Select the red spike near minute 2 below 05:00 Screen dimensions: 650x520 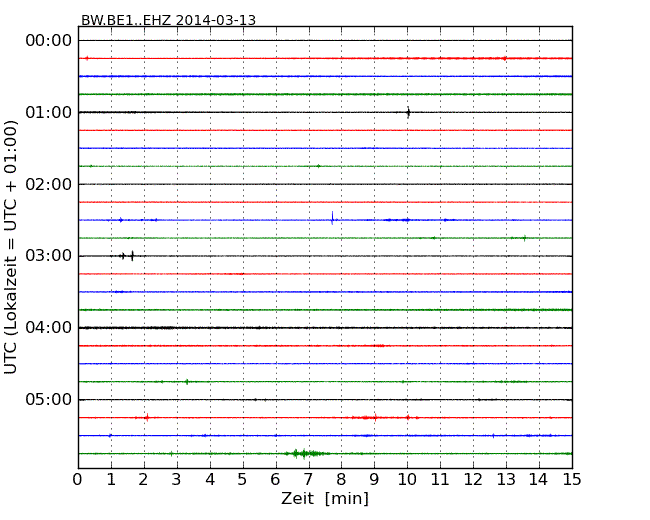click(147, 418)
